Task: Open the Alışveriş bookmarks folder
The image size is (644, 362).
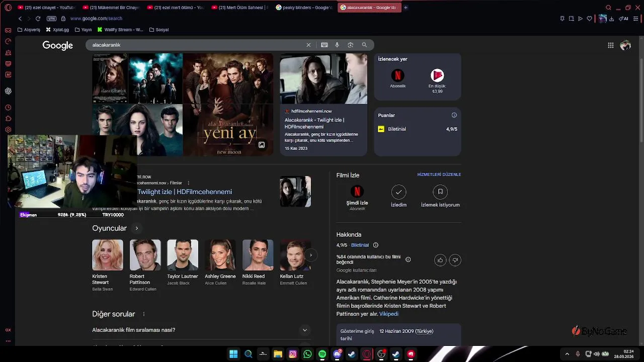Action: (x=29, y=30)
